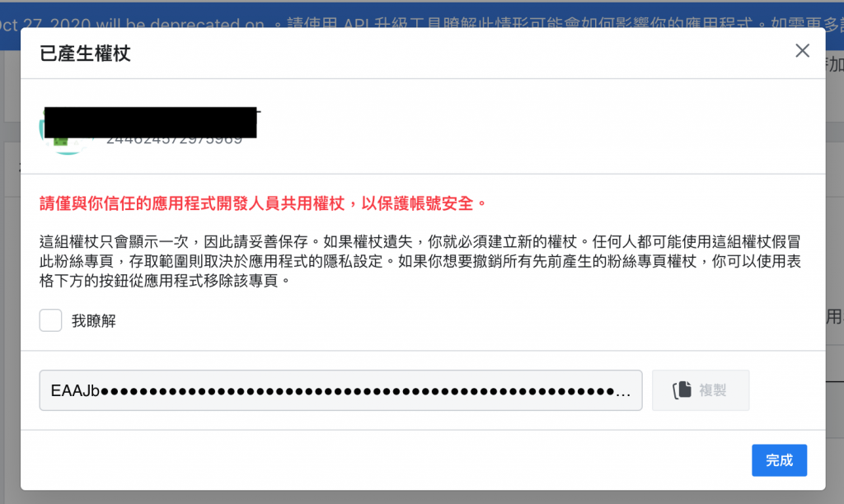Viewport: 844px width, 504px height.
Task: Click the 已產生權杖 dialog title
Action: point(85,54)
